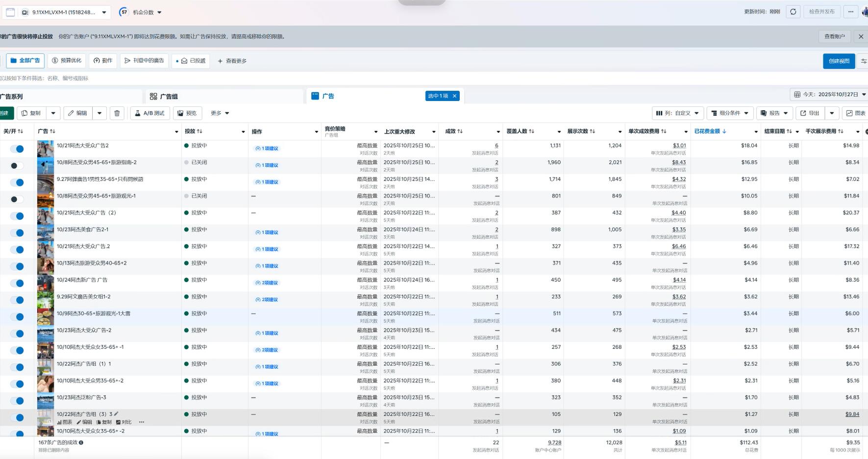Screen dimensions: 868x459
Task: Open the 列: 自定义 columns dropdown
Action: [x=678, y=113]
